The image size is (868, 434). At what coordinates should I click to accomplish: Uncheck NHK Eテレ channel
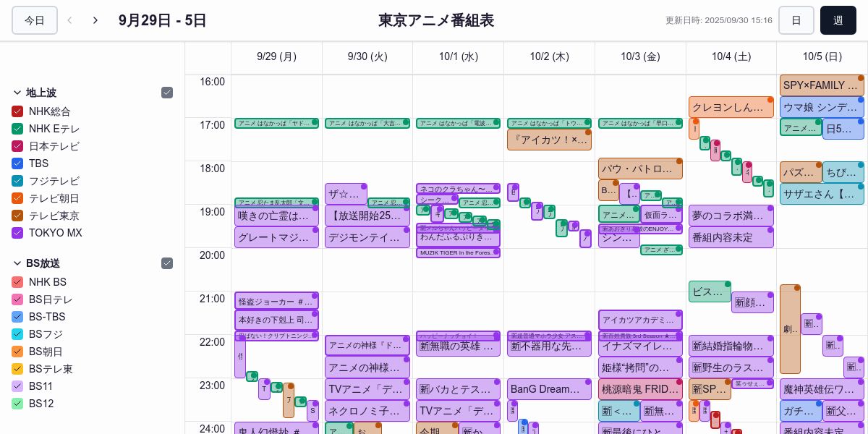click(x=17, y=129)
